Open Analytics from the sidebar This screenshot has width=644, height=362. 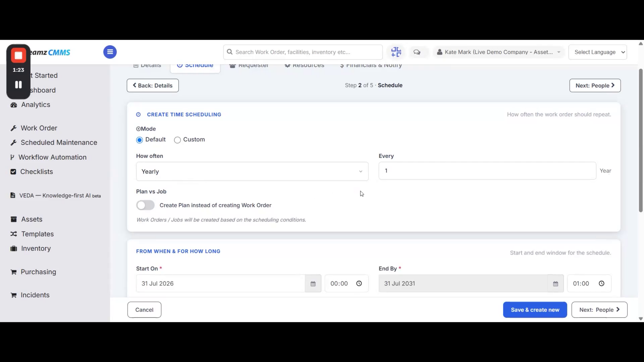tap(36, 105)
